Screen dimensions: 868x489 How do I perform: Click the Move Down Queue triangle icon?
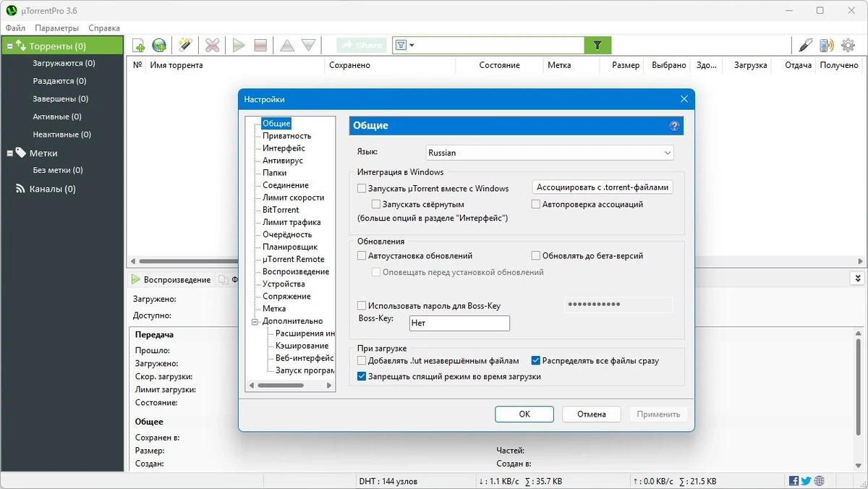pyautogui.click(x=309, y=46)
